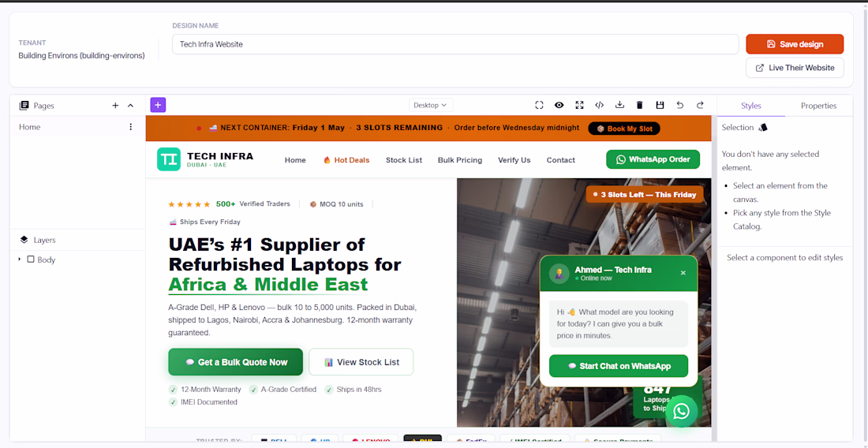
Task: Collapse the Pages panel chevron
Action: point(131,106)
